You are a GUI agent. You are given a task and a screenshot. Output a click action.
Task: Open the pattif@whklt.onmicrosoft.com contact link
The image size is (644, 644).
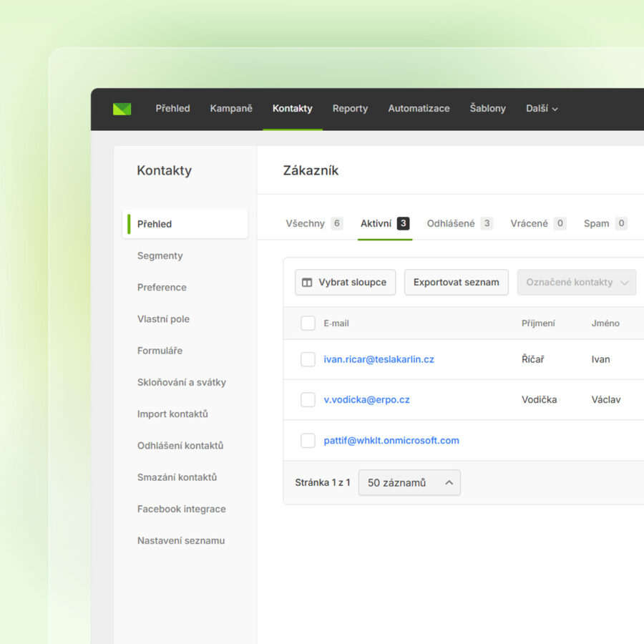point(391,441)
